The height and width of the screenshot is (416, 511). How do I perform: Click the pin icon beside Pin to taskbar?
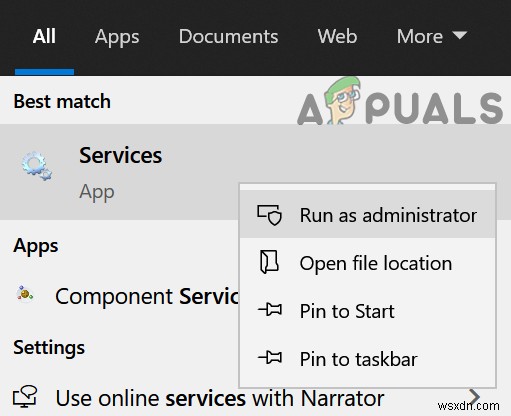(x=270, y=358)
